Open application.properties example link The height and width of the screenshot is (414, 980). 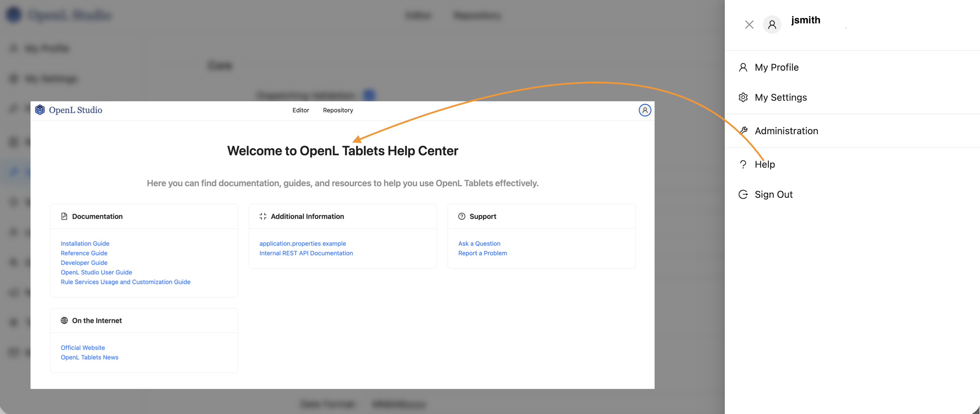pos(302,243)
